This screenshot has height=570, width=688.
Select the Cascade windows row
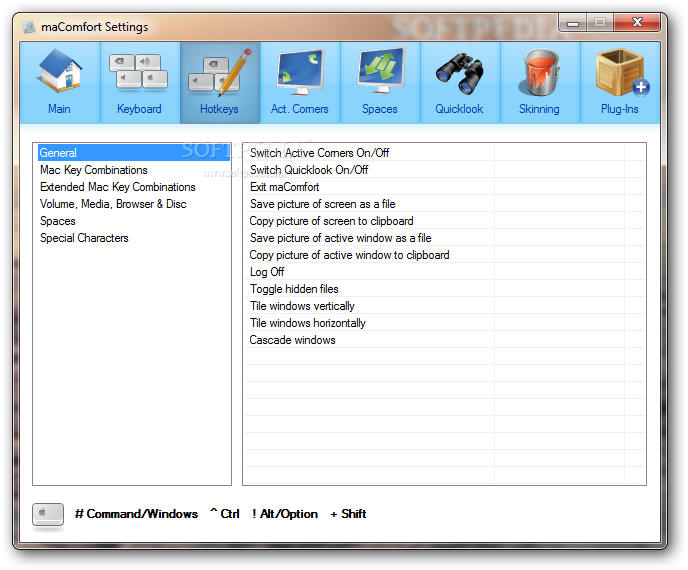444,340
